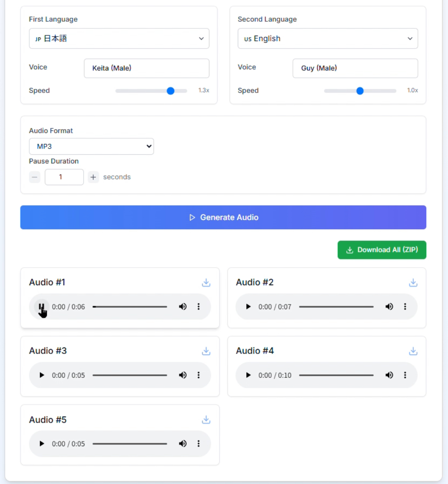Viewport: 448px width, 484px height.
Task: Click Generate Audio button
Action: coord(223,217)
